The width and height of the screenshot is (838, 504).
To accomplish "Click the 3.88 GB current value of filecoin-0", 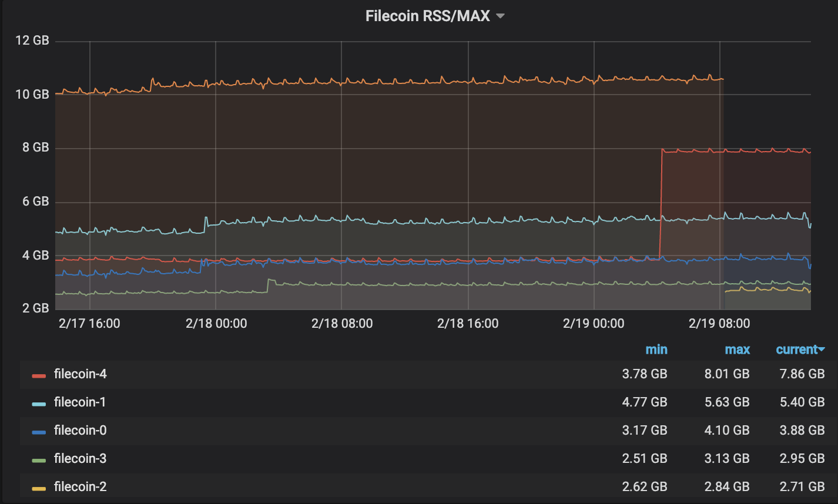I will click(802, 431).
